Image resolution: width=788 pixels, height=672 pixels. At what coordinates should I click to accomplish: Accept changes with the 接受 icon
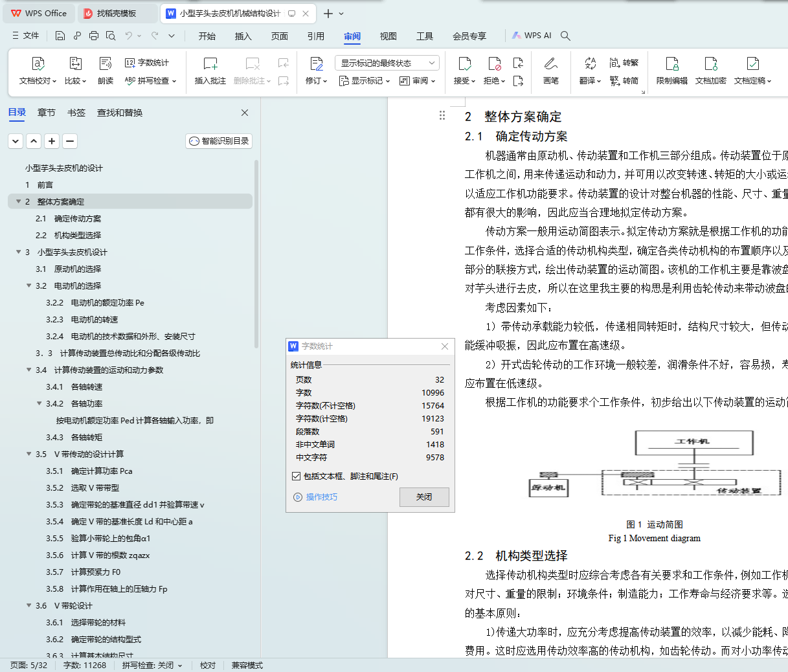(x=464, y=63)
